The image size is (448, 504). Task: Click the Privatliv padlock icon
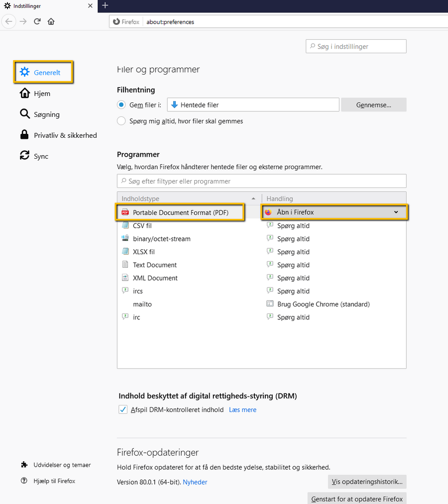pyautogui.click(x=24, y=135)
